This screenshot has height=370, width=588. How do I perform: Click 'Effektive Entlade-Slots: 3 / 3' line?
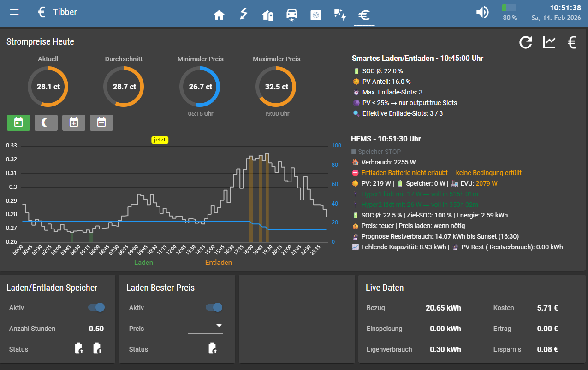click(398, 113)
